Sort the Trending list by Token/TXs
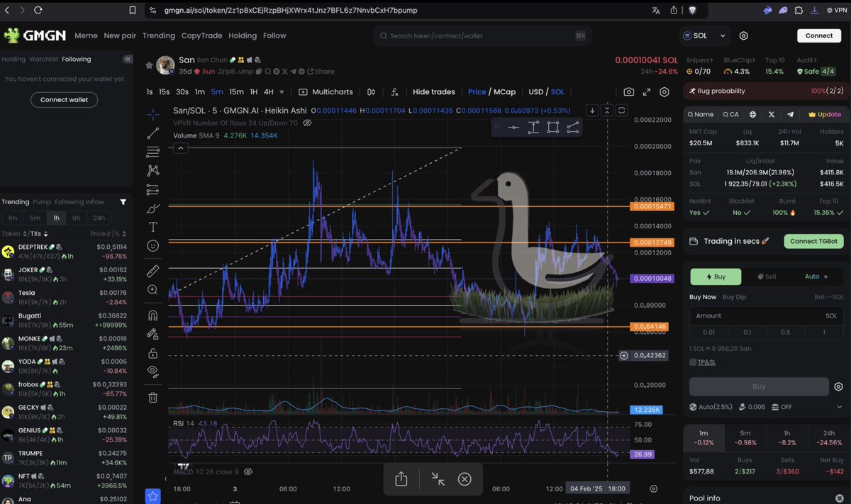 (25, 234)
